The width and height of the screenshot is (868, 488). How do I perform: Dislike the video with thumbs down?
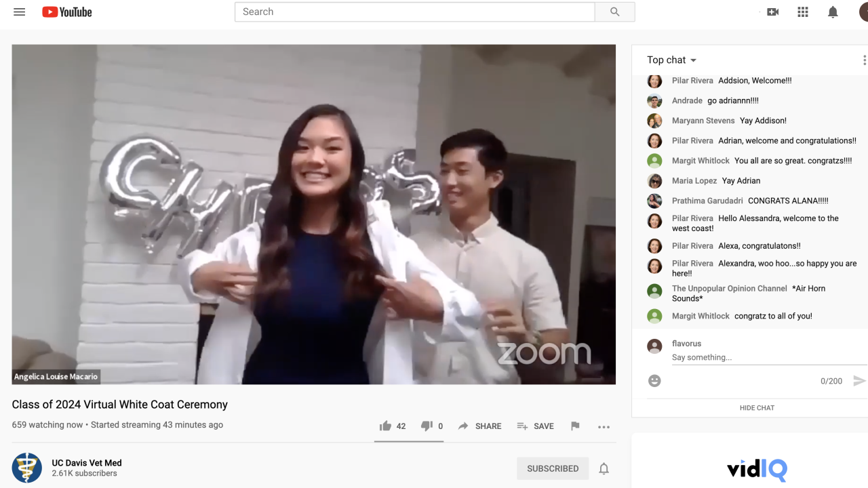[x=427, y=426]
